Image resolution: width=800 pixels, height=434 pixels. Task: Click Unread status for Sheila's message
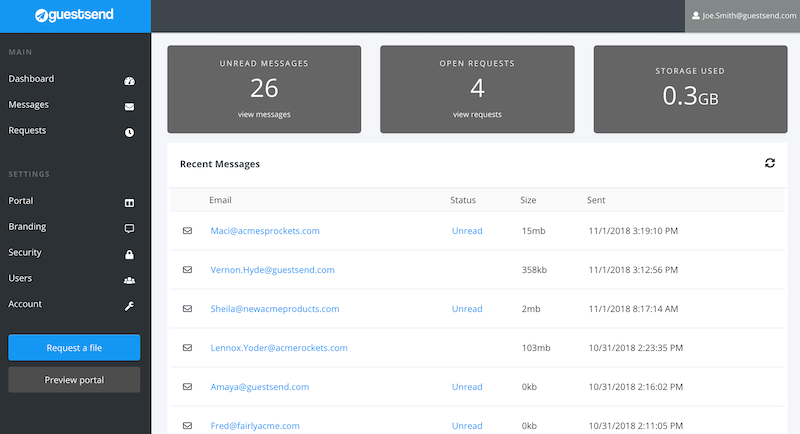click(x=467, y=309)
